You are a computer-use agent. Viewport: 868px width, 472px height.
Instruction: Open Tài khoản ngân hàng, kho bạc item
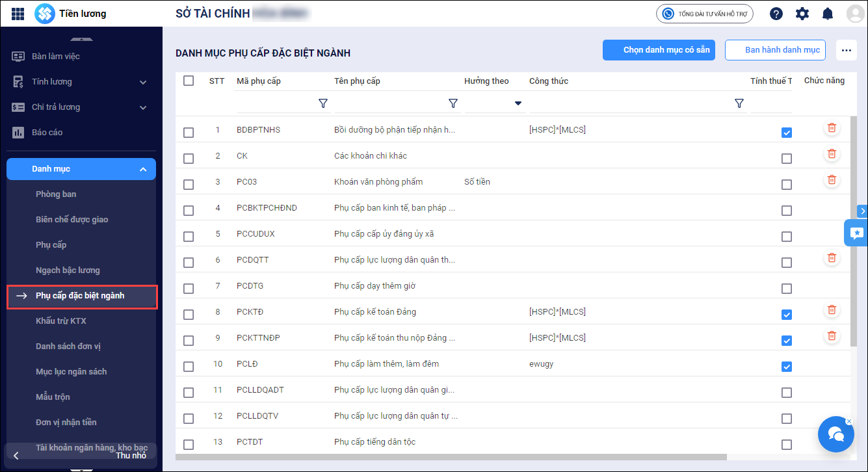92,448
